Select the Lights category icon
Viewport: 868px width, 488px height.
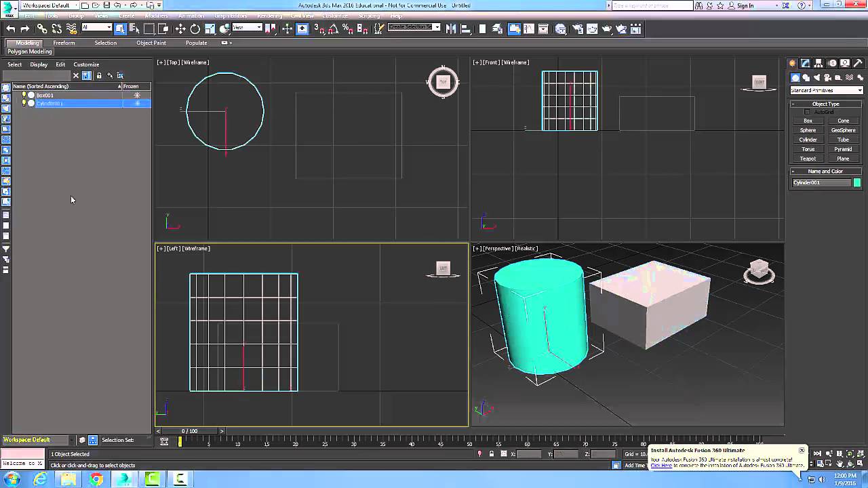point(817,78)
